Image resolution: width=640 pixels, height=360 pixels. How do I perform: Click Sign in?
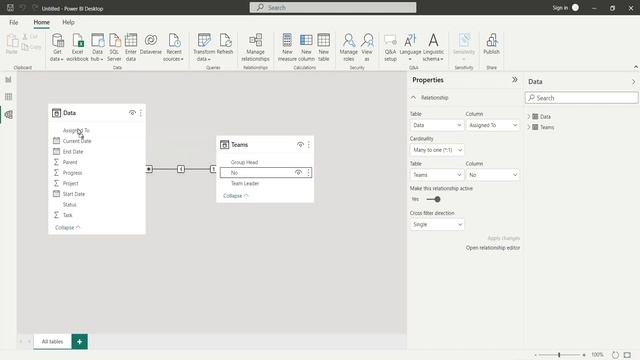tap(560, 8)
